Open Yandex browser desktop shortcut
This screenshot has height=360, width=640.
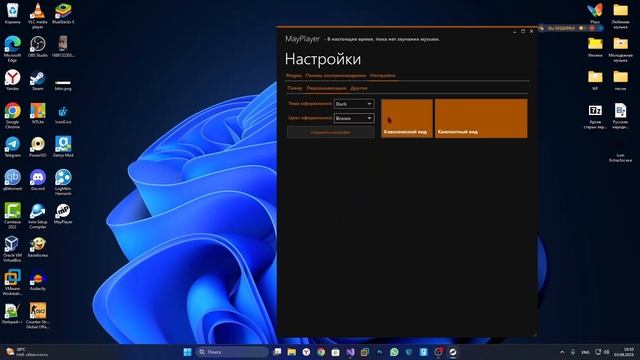13,80
